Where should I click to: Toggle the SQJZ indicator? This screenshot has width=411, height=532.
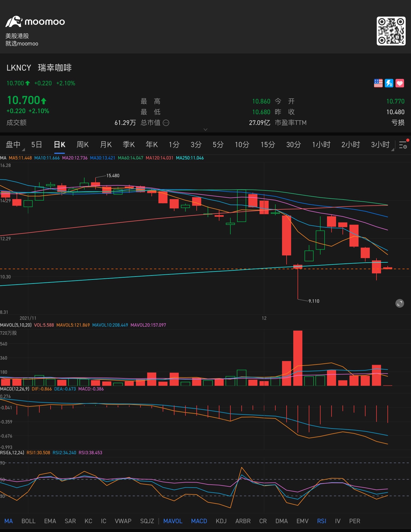(x=147, y=521)
